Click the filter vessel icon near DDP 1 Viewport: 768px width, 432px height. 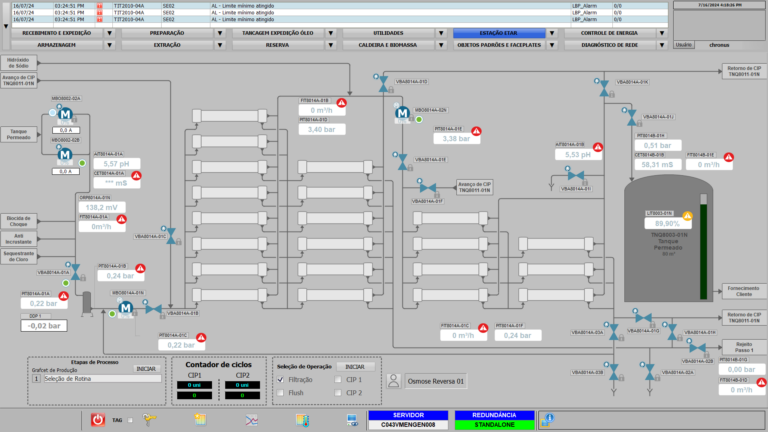[87, 304]
